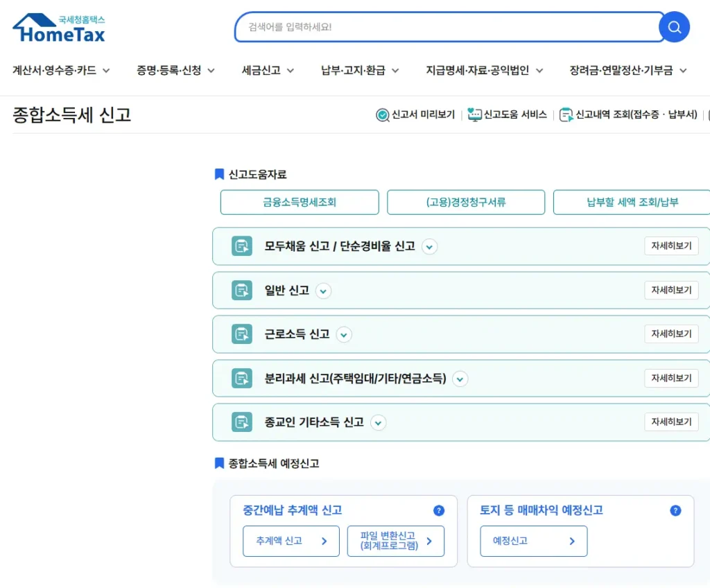The height and width of the screenshot is (588, 710).
Task: Click the document icon beside 근로소득 신고
Action: click(x=241, y=334)
